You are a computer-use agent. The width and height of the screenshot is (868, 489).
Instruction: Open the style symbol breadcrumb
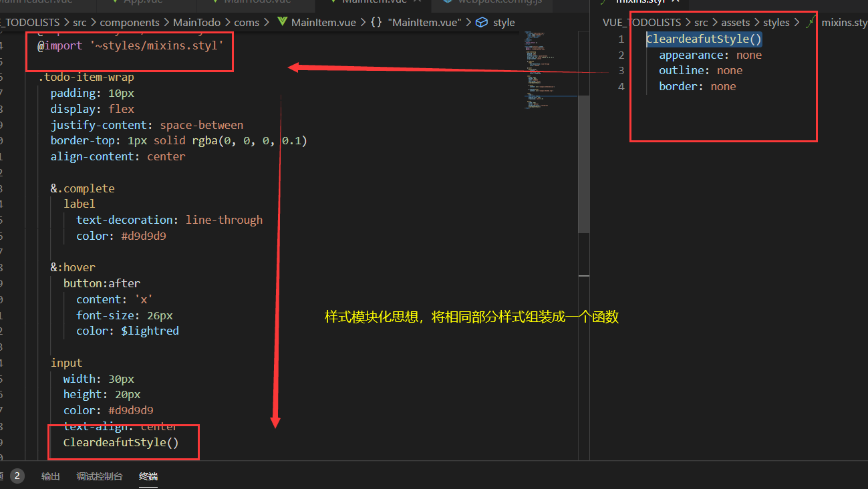click(x=504, y=23)
